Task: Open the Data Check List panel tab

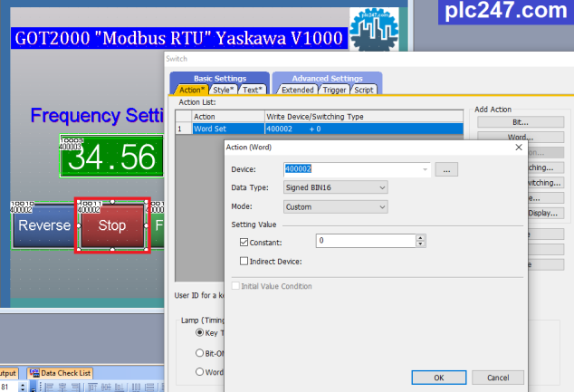Action: [x=60, y=373]
